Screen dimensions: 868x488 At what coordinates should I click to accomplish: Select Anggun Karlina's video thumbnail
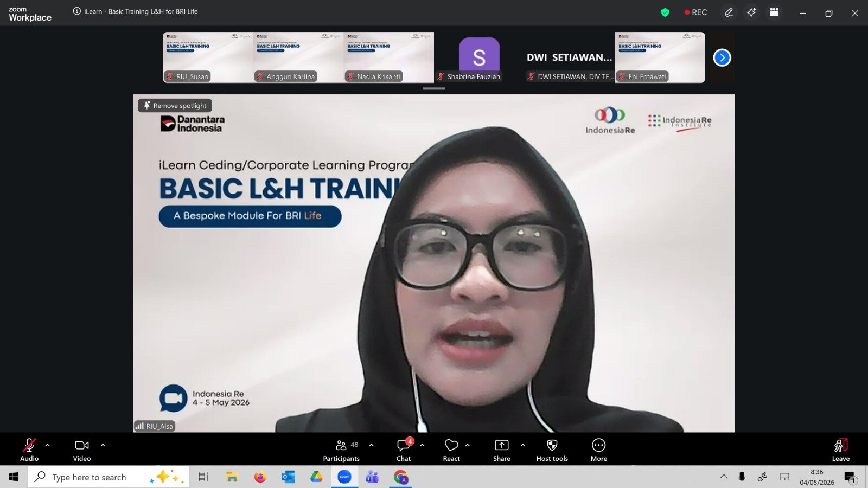[298, 57]
